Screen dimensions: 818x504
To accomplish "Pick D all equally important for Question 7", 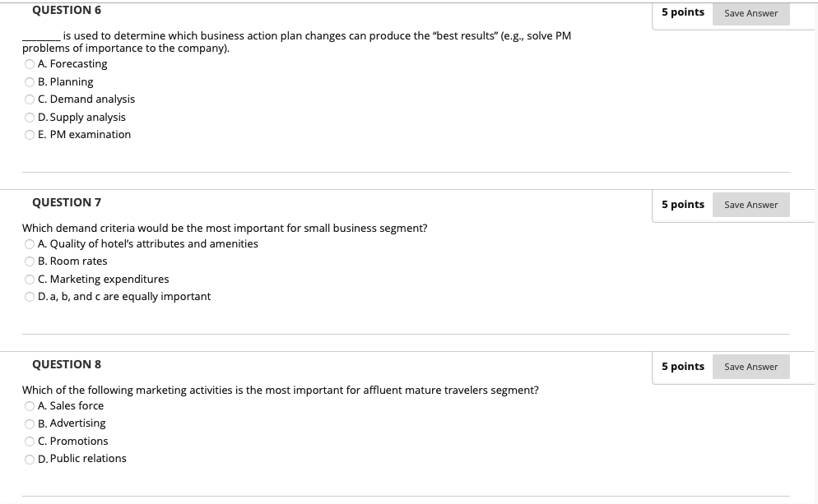I will coord(30,297).
